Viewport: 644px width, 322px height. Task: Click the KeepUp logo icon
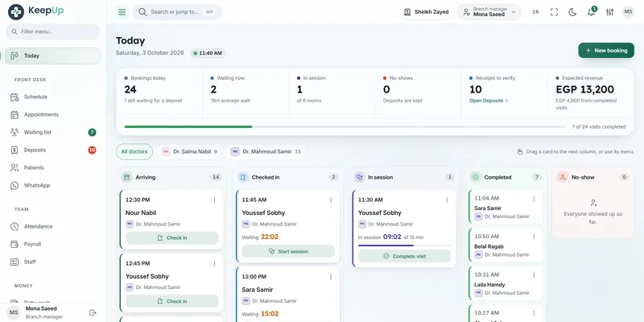click(x=15, y=12)
